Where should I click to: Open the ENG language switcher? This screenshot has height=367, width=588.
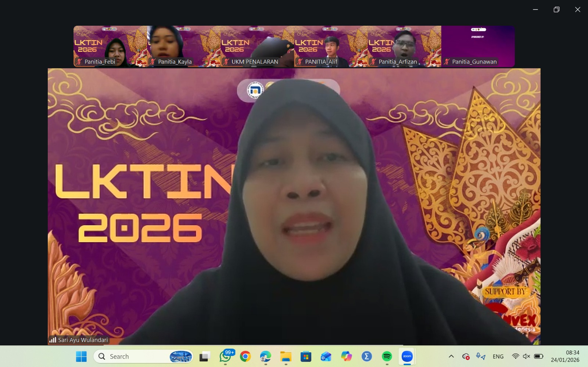pos(498,356)
